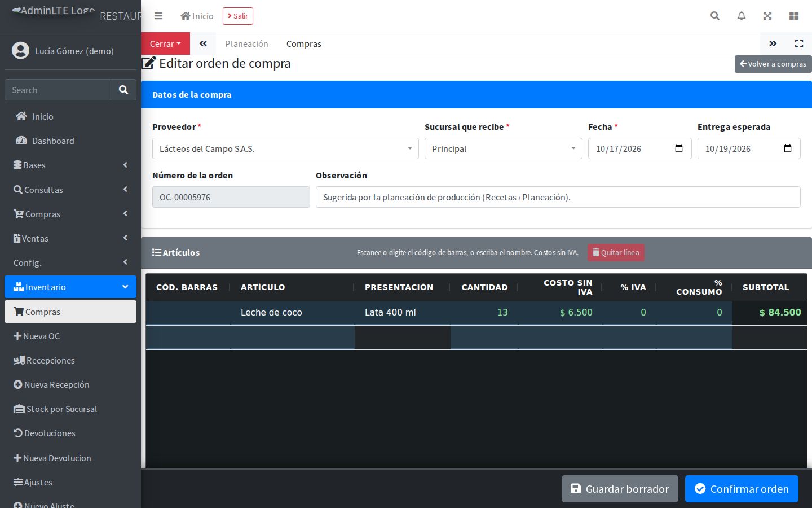Click the Observación text field
Screen dimensions: 812x508
[558, 197]
